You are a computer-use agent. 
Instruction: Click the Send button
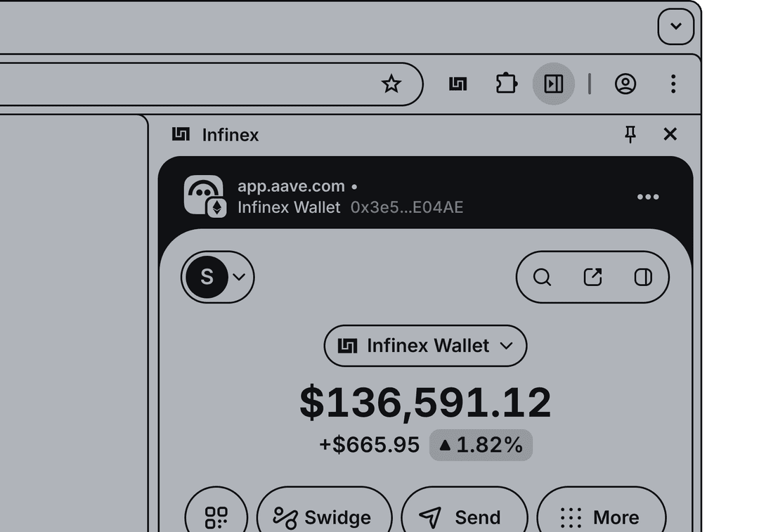pyautogui.click(x=464, y=517)
